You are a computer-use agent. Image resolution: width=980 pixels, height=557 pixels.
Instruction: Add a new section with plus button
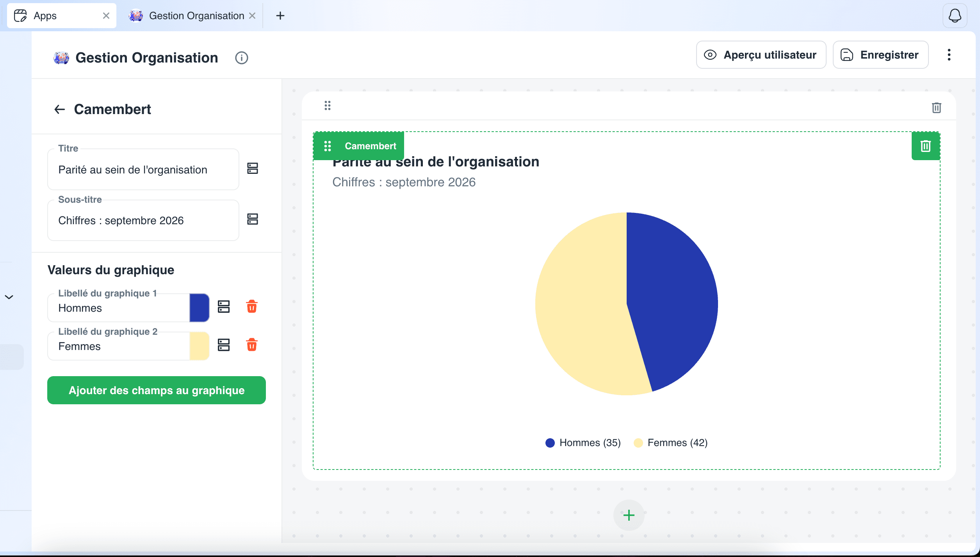(629, 515)
